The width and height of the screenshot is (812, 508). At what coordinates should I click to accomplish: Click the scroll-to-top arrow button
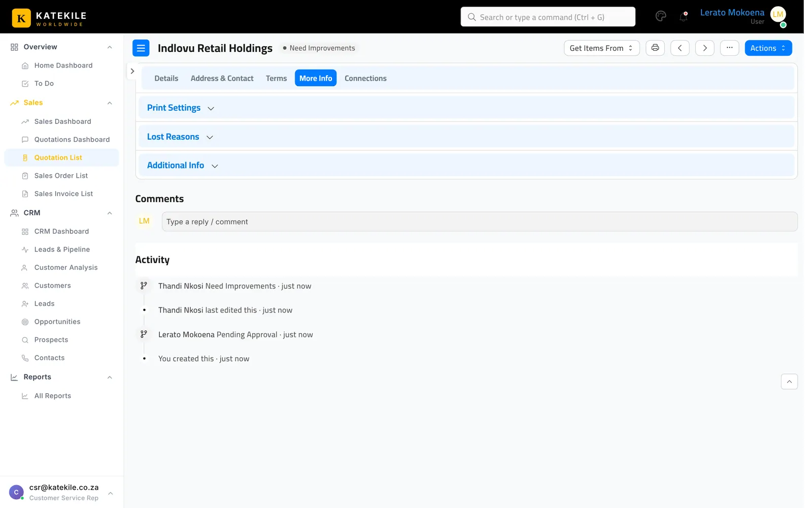[789, 382]
